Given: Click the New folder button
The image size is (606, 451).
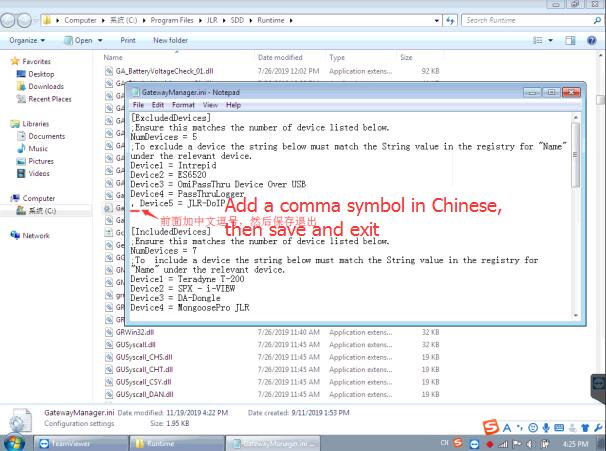Looking at the screenshot, I should [x=170, y=40].
